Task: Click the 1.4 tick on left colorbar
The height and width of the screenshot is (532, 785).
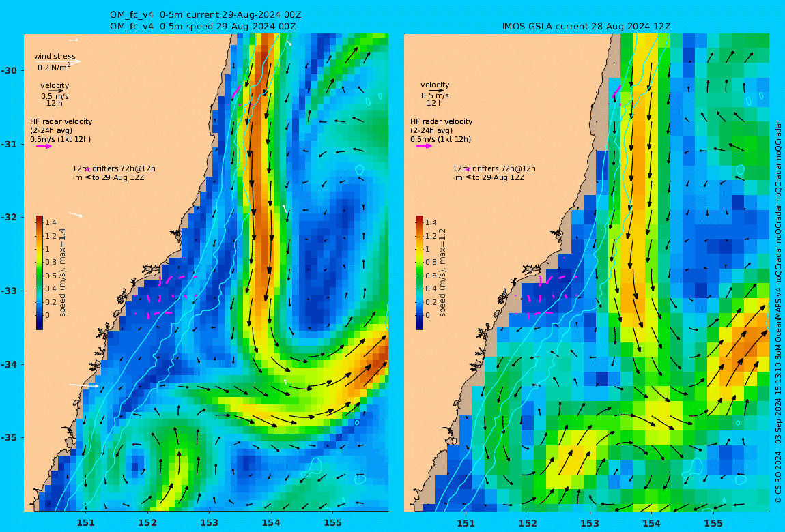Action: pos(51,222)
